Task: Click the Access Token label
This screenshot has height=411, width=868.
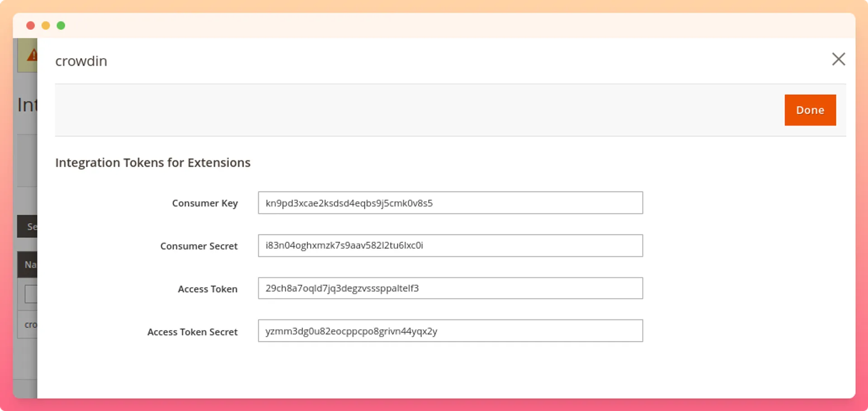Action: (208, 289)
